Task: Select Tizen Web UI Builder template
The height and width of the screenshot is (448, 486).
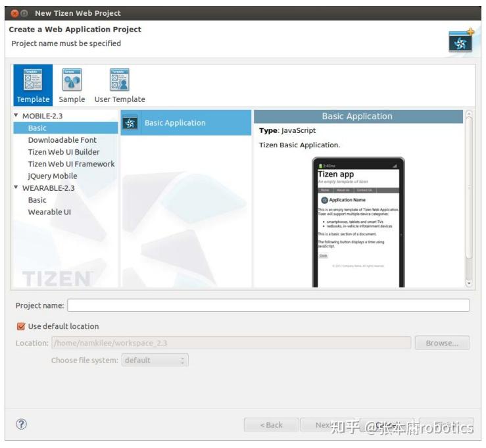Action: [64, 152]
